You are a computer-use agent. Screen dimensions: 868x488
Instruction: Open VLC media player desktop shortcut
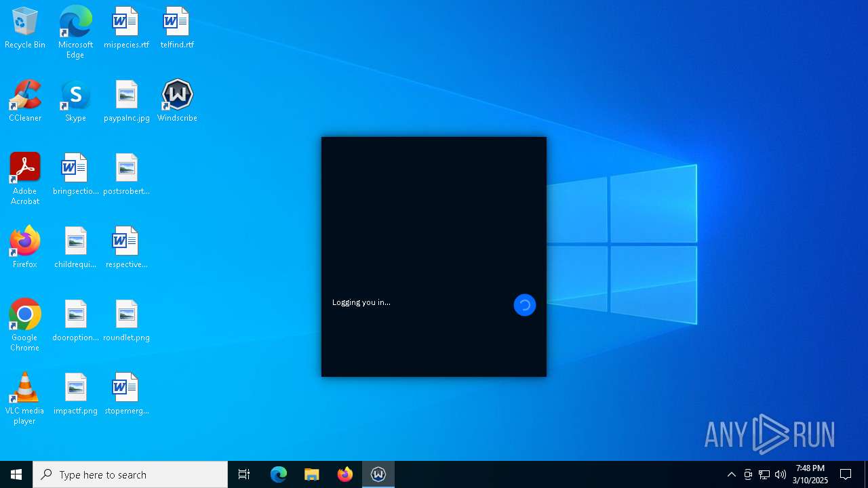25,399
